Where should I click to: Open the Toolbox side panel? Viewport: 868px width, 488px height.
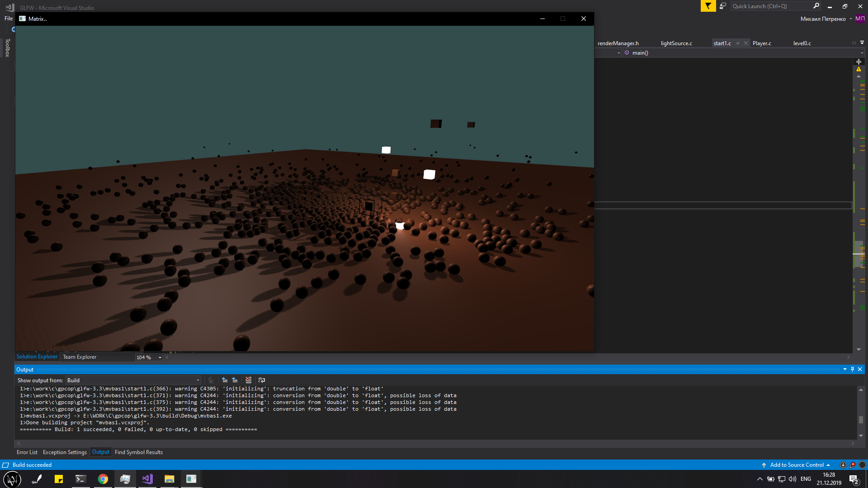click(7, 47)
